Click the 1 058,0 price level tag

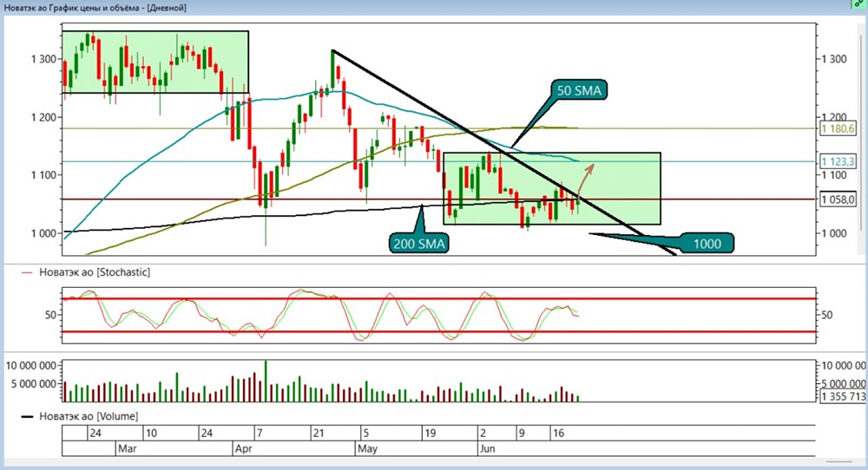[838, 199]
